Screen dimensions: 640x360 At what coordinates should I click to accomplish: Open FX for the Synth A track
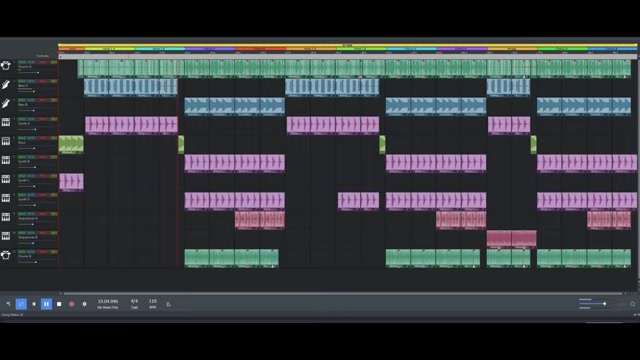coord(53,119)
